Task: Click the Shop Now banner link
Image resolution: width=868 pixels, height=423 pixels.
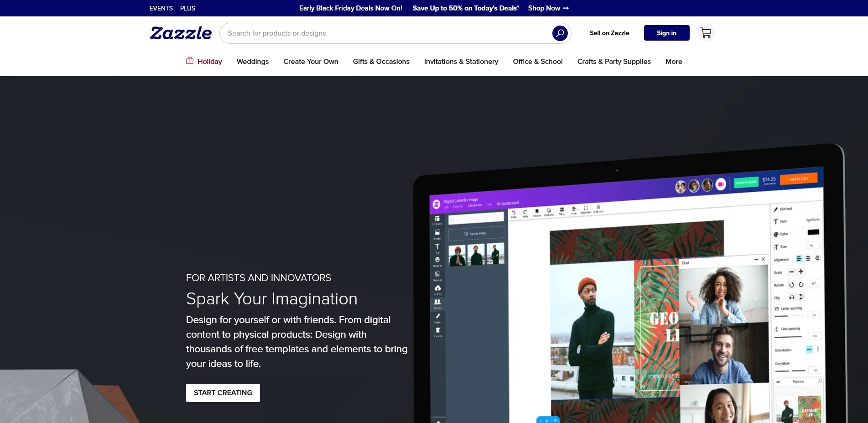Action: click(x=548, y=8)
